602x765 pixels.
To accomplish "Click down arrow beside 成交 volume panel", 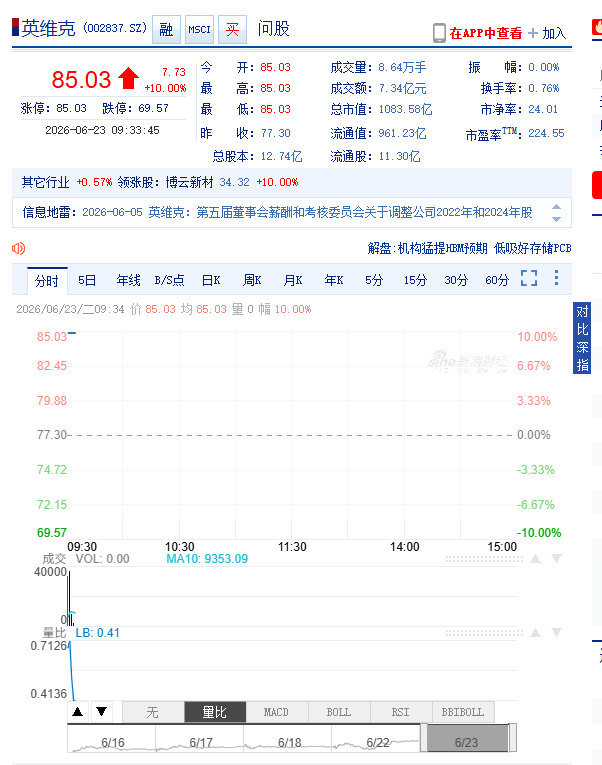I will click(x=556, y=559).
